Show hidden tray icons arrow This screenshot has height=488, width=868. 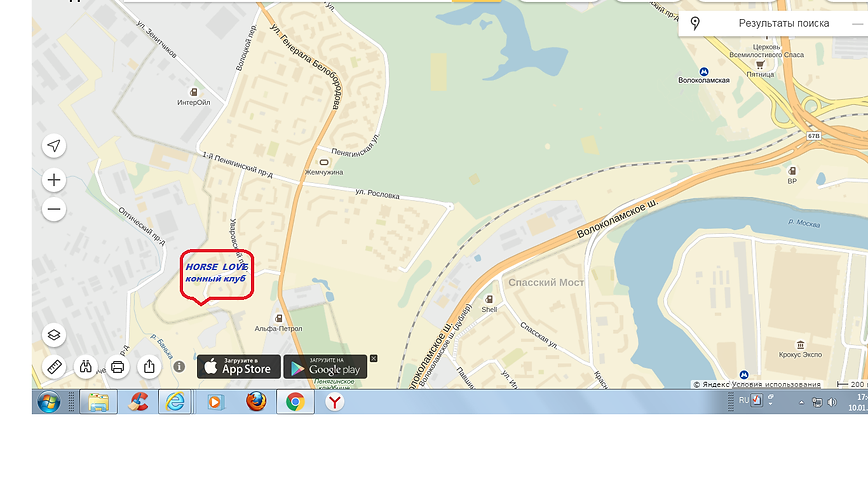801,403
